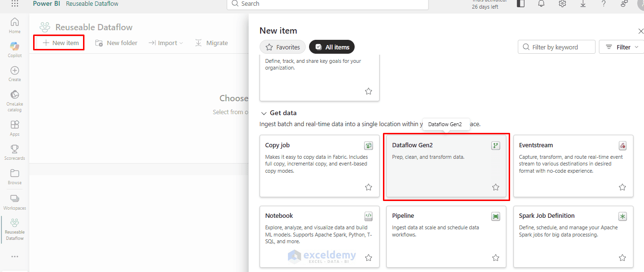This screenshot has height=272, width=644.
Task: Favorite the Copy job item star
Action: tap(369, 187)
